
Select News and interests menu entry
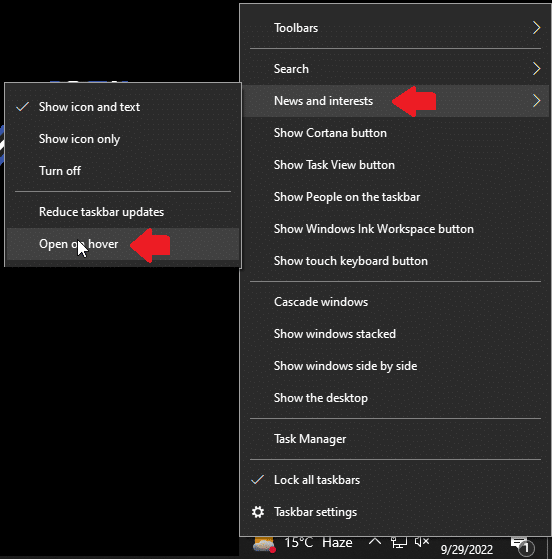[395, 101]
